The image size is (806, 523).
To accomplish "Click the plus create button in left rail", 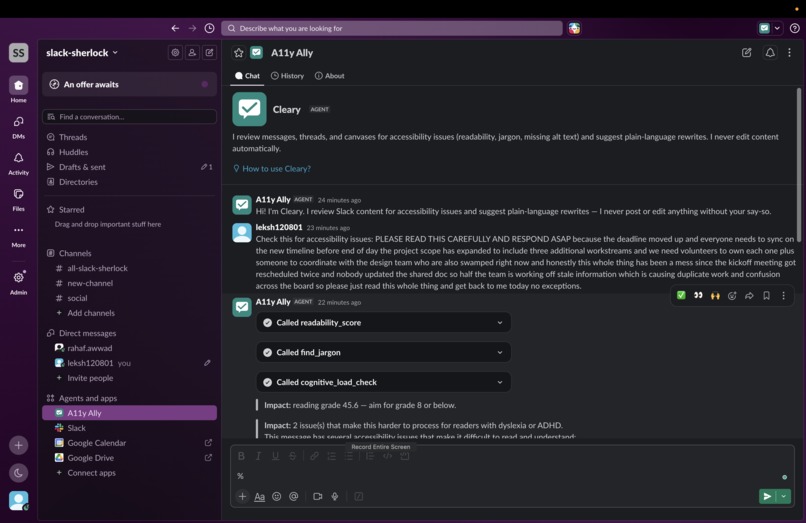I will point(19,445).
